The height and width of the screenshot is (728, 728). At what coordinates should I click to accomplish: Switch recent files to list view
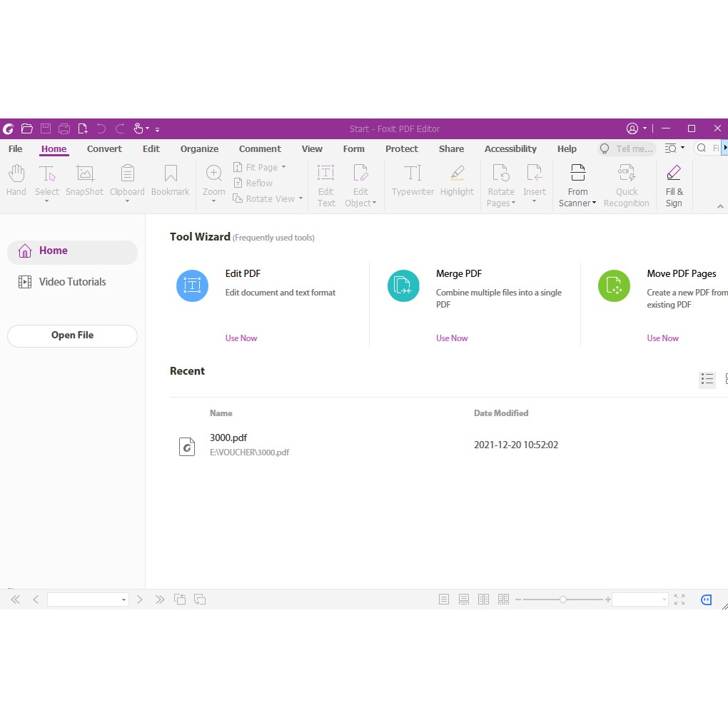pyautogui.click(x=707, y=379)
